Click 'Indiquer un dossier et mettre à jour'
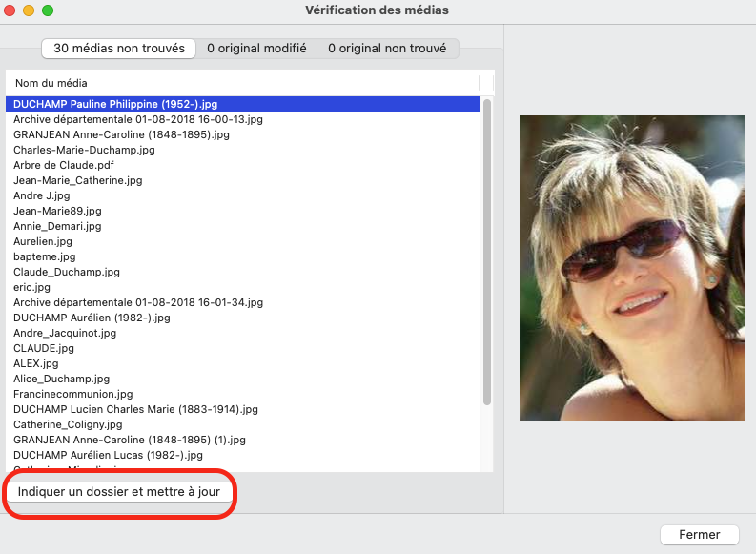This screenshot has height=554, width=756. click(119, 492)
